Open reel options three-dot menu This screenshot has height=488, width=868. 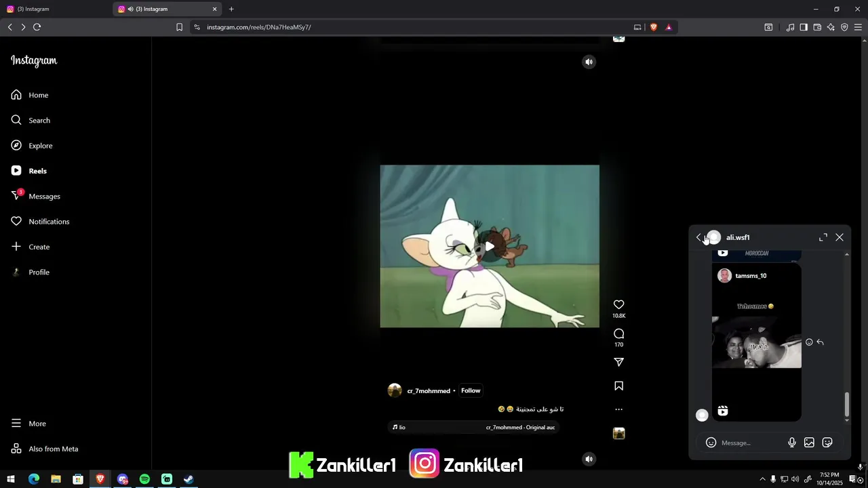click(618, 409)
